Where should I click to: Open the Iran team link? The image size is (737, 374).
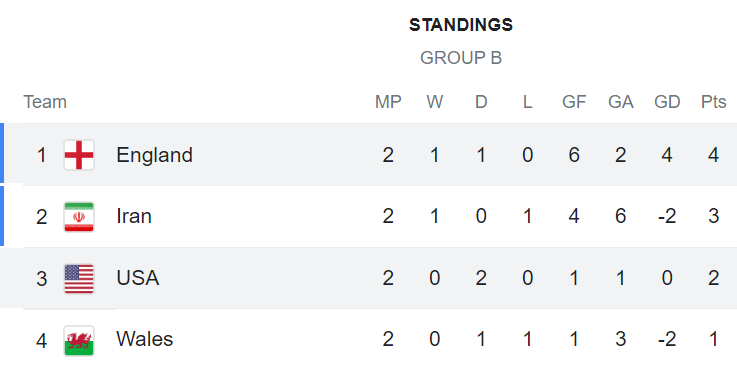point(134,217)
